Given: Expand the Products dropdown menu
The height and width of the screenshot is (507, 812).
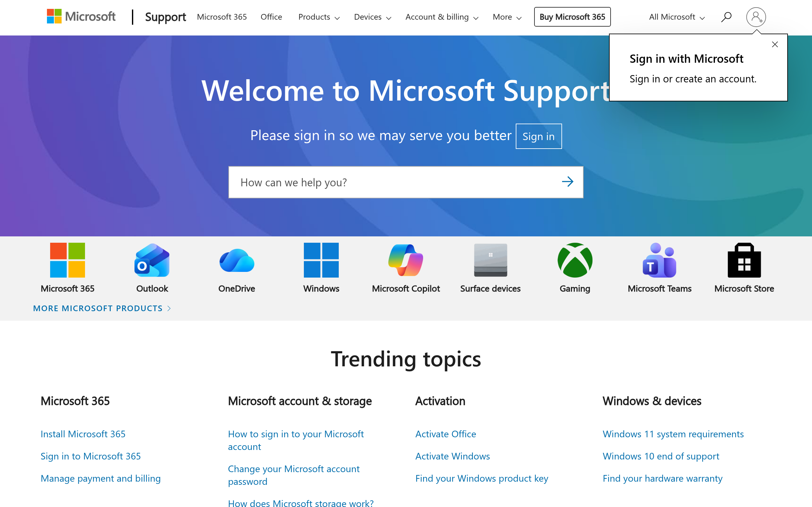Looking at the screenshot, I should click(x=318, y=17).
